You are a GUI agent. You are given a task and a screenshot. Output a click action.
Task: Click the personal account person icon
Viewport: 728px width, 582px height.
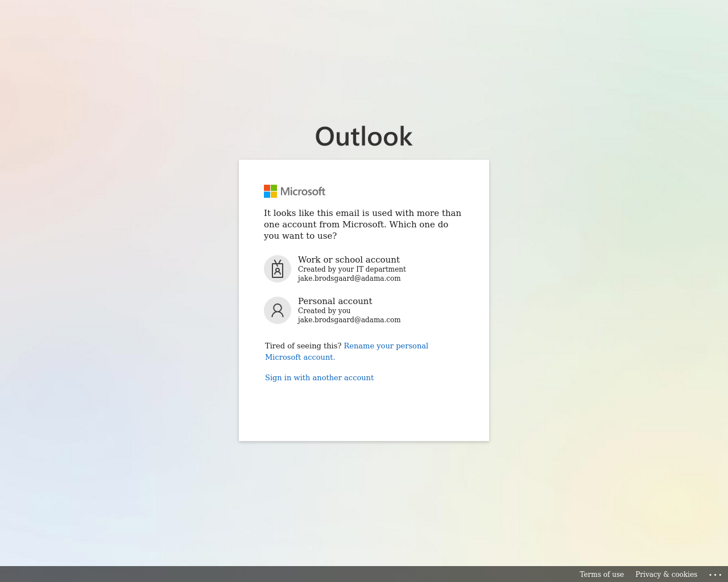pos(278,310)
